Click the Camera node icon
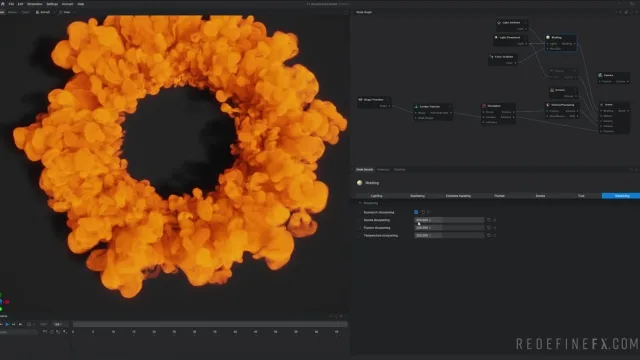Viewport: 640px width, 360px height. (x=600, y=75)
